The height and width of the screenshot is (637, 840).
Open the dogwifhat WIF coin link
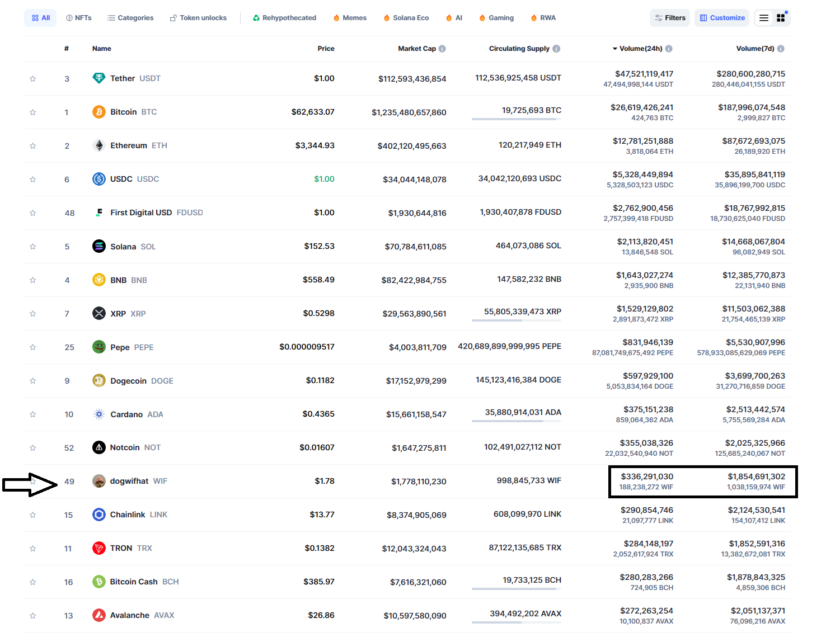[130, 481]
